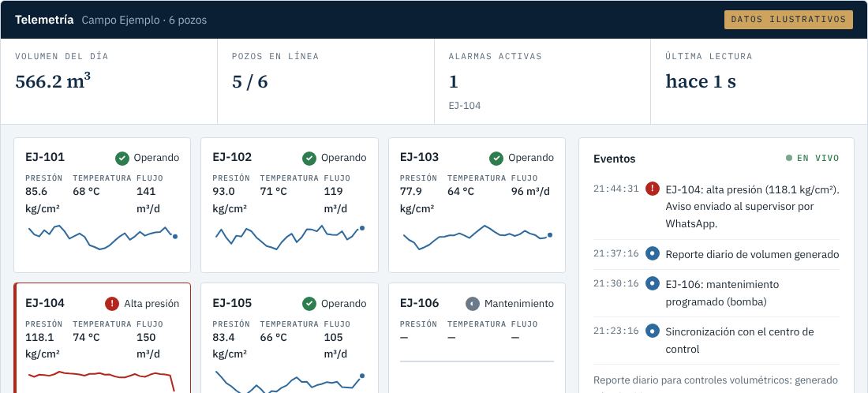This screenshot has height=393, width=868.
Task: Click the EN VIVO label
Action: point(818,159)
